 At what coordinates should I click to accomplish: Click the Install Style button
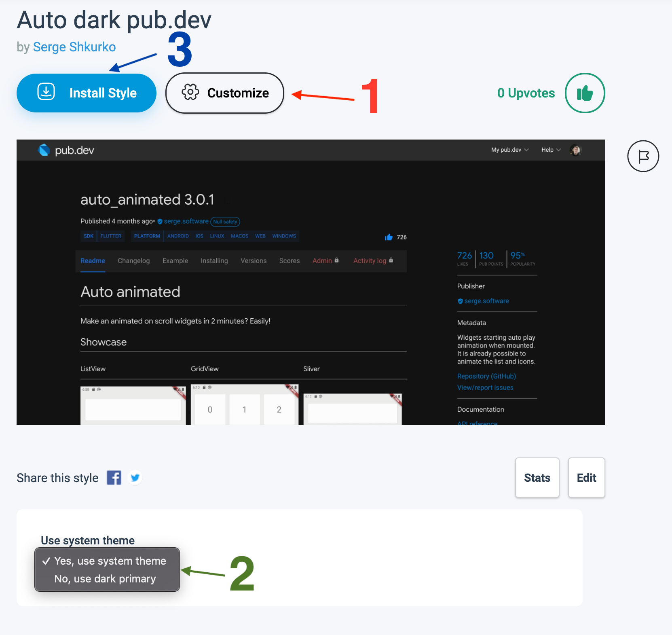click(87, 93)
